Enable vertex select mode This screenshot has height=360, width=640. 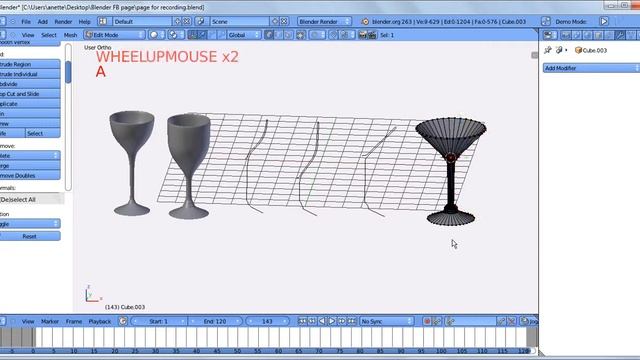click(x=269, y=35)
